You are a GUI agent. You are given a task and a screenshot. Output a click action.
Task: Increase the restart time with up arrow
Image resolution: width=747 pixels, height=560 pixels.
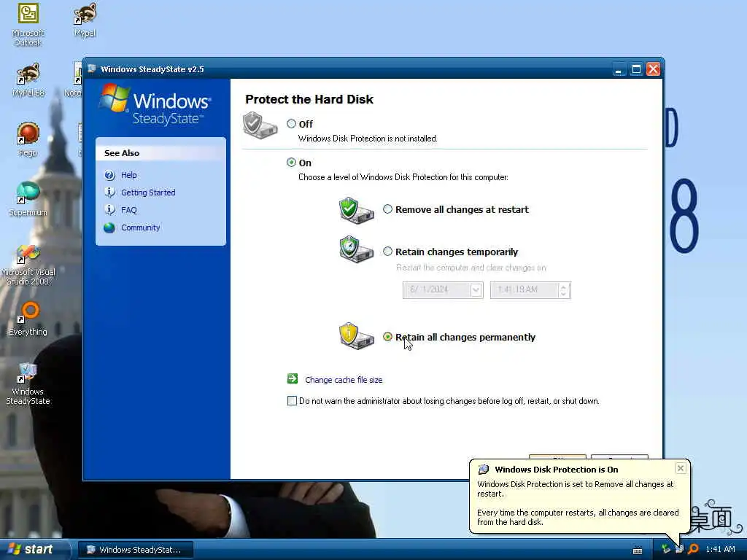564,287
